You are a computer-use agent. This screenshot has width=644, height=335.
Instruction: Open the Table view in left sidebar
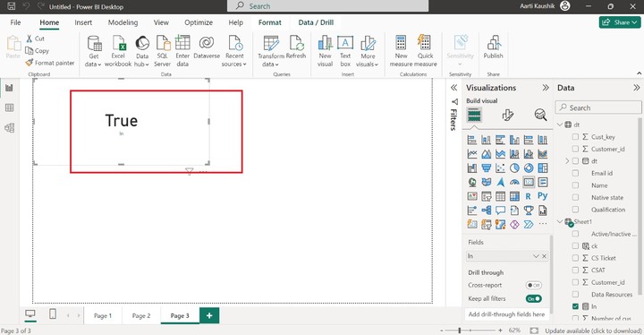coord(9,107)
